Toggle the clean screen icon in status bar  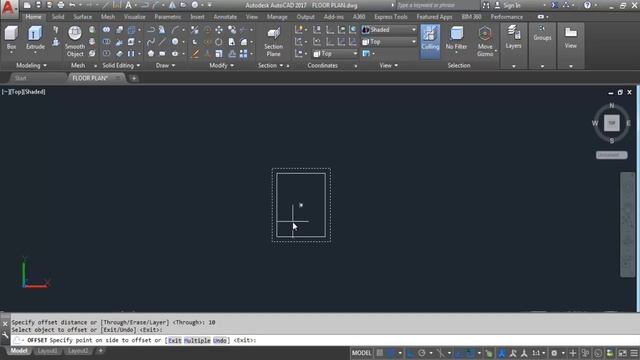[x=622, y=353]
